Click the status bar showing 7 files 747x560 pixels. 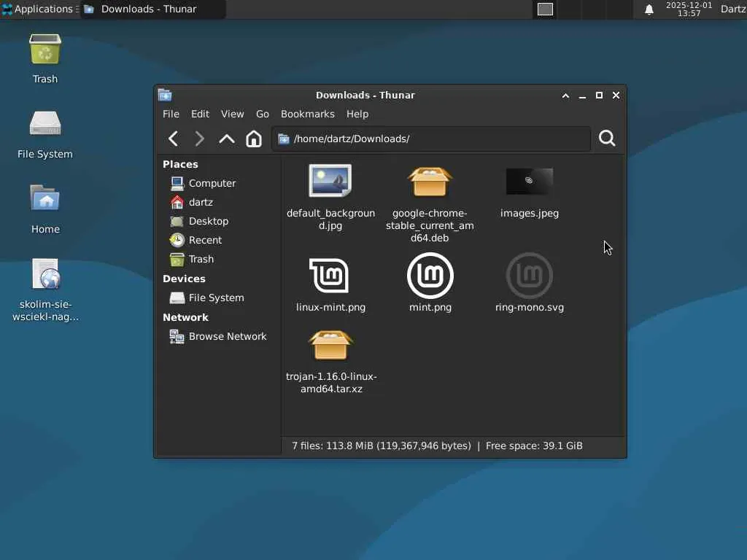click(x=437, y=446)
